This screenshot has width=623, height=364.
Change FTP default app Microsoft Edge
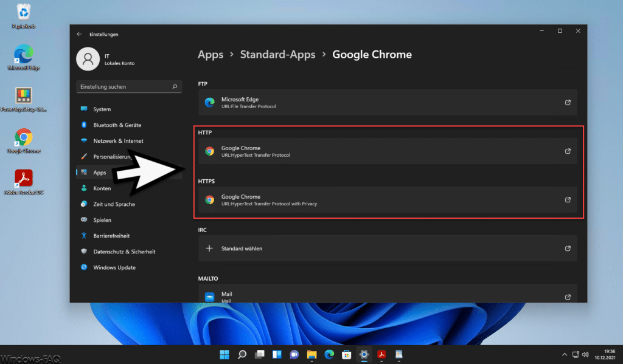tap(388, 103)
